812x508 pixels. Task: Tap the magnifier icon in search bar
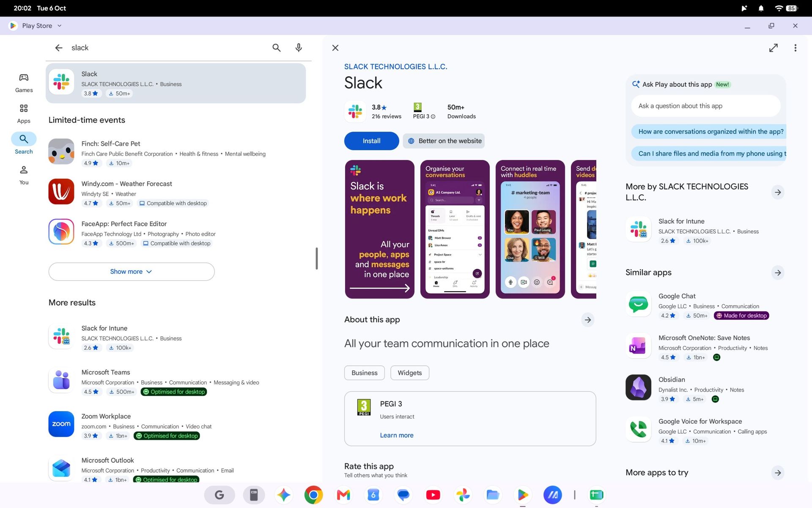[276, 48]
